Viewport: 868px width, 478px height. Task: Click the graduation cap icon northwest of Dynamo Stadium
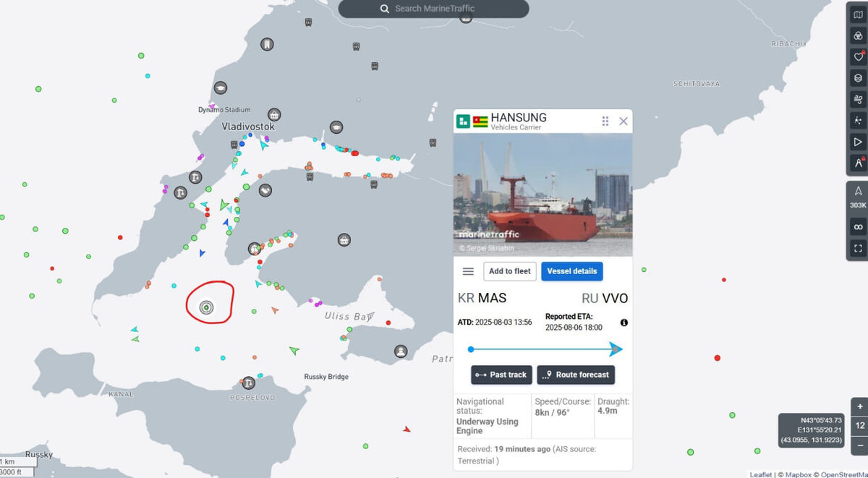click(220, 88)
